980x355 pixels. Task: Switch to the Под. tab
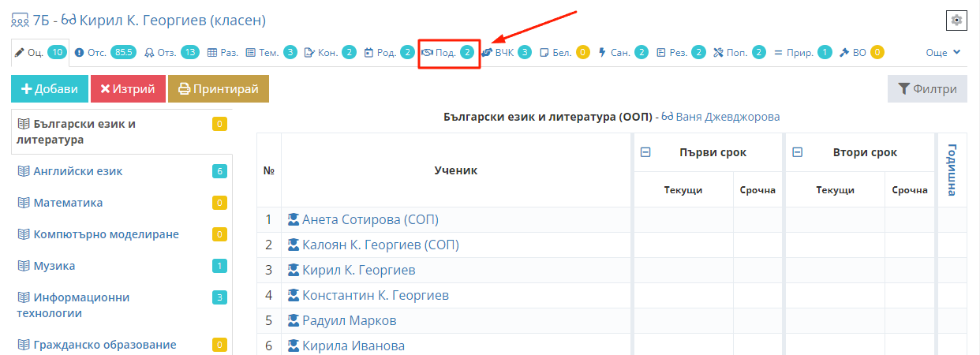(448, 53)
